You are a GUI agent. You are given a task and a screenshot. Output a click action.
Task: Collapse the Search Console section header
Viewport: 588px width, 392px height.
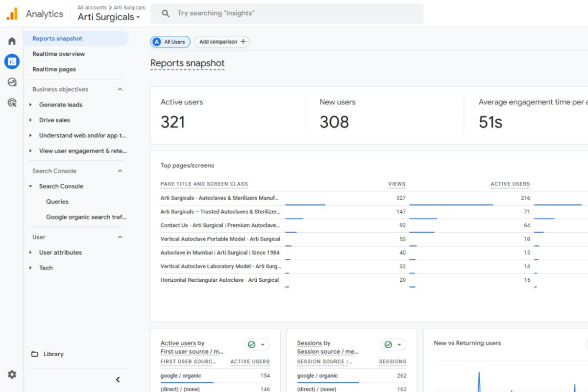[x=120, y=171]
